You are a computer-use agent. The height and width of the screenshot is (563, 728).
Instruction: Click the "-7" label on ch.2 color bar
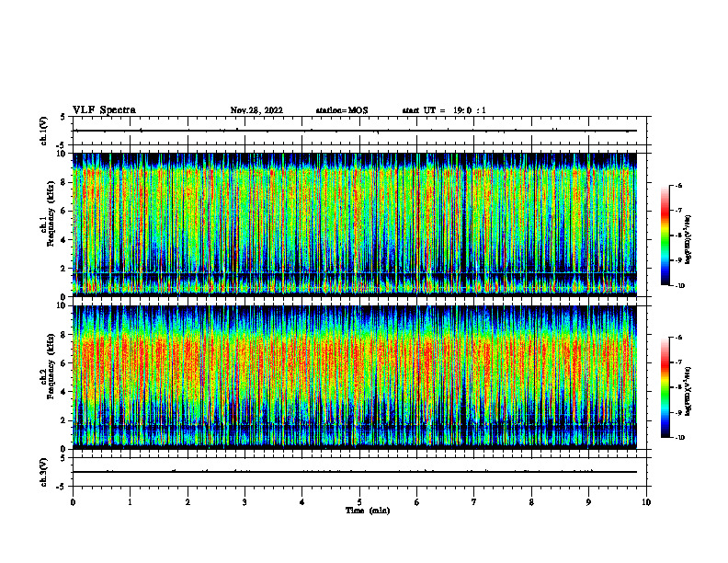(x=678, y=362)
